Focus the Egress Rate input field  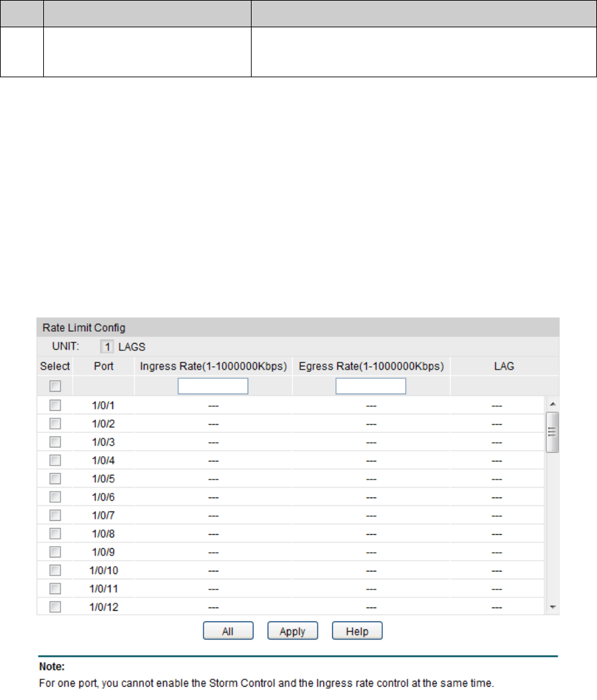tap(371, 386)
